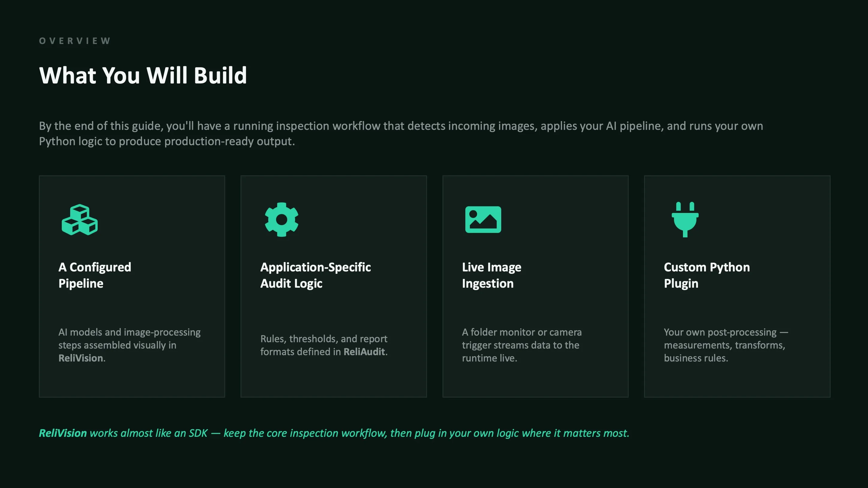The width and height of the screenshot is (868, 488).
Task: Select the 'Application-Specific Audit Logic' heading
Action: pyautogui.click(x=315, y=275)
